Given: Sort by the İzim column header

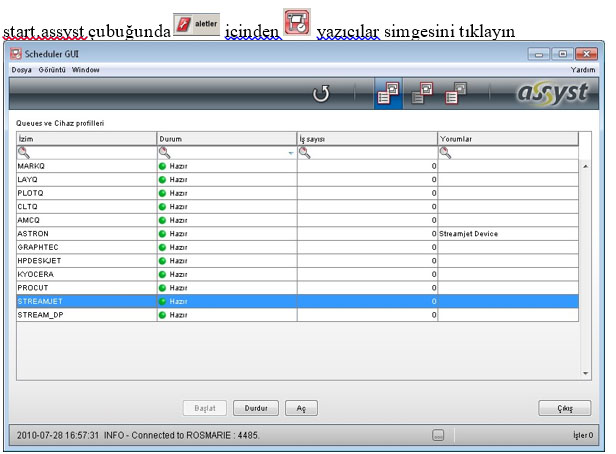Looking at the screenshot, I should pos(86,139).
